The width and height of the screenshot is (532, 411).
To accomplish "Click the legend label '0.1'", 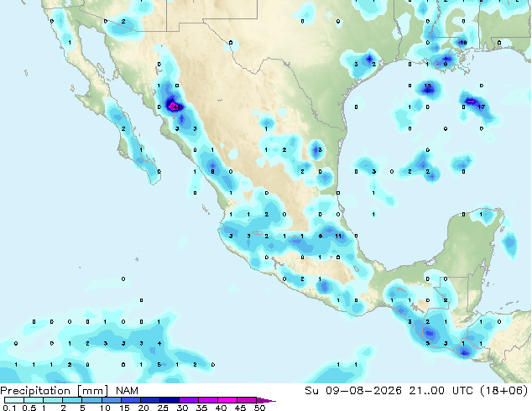I will (9, 408).
